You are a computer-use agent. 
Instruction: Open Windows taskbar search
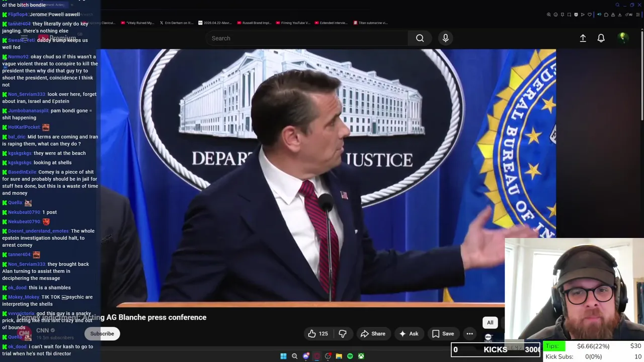tap(294, 356)
